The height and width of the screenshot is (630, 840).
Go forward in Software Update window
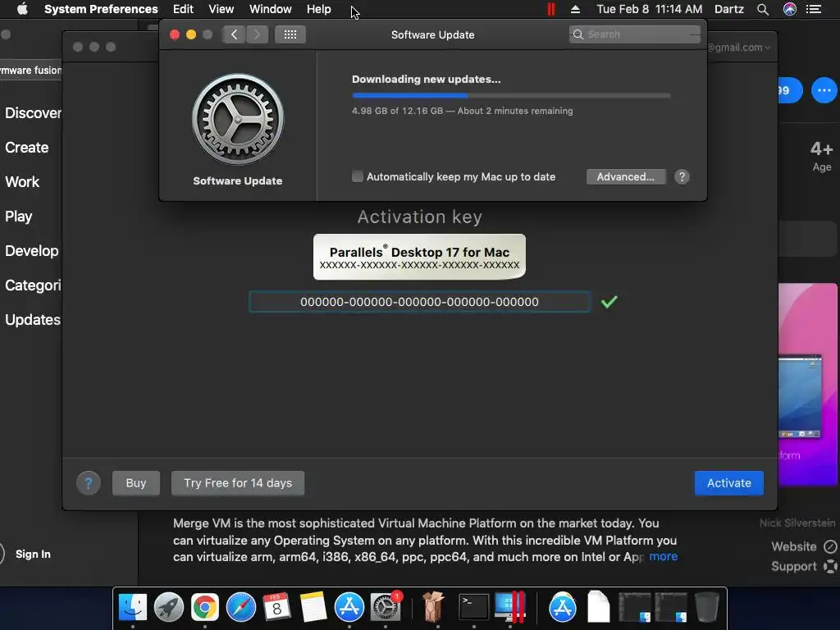click(x=257, y=34)
